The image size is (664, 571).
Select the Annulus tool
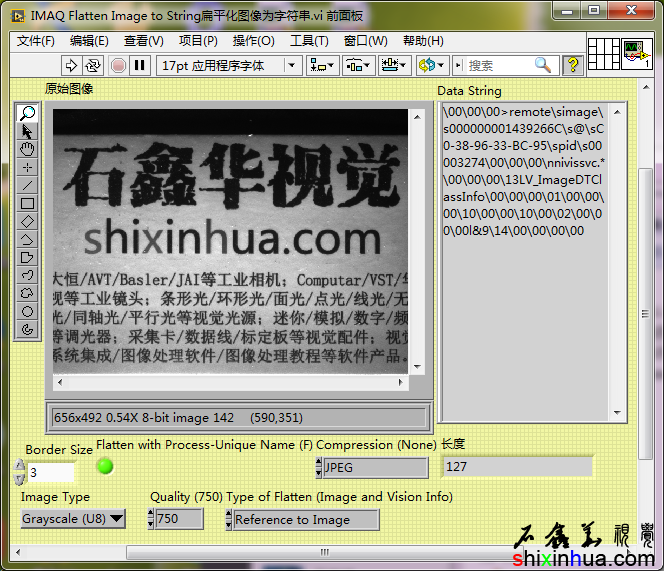pyautogui.click(x=28, y=330)
